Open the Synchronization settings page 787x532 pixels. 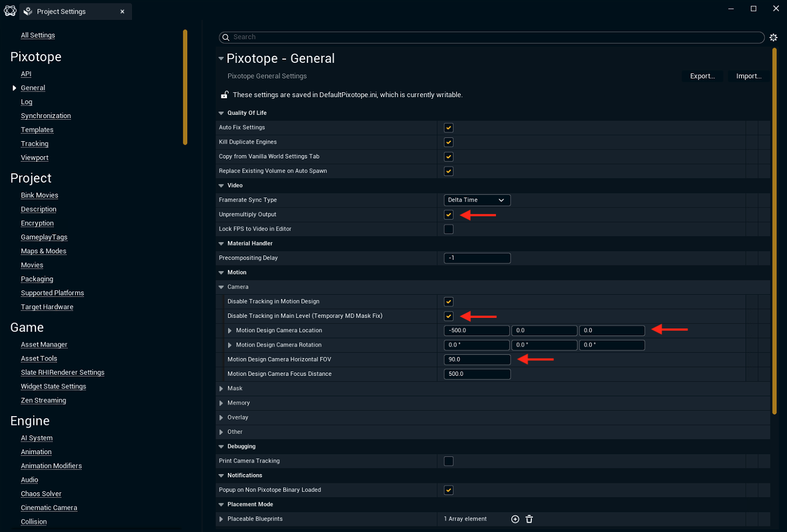[x=46, y=116]
